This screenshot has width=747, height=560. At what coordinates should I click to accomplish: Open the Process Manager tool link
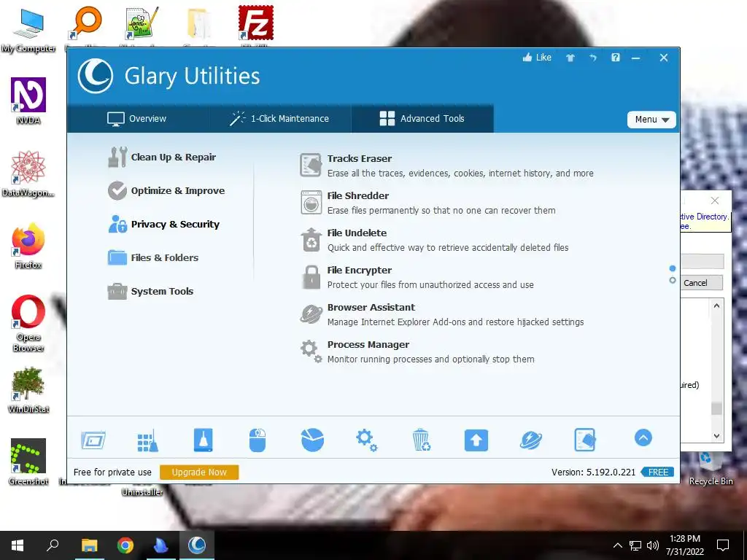(x=368, y=344)
